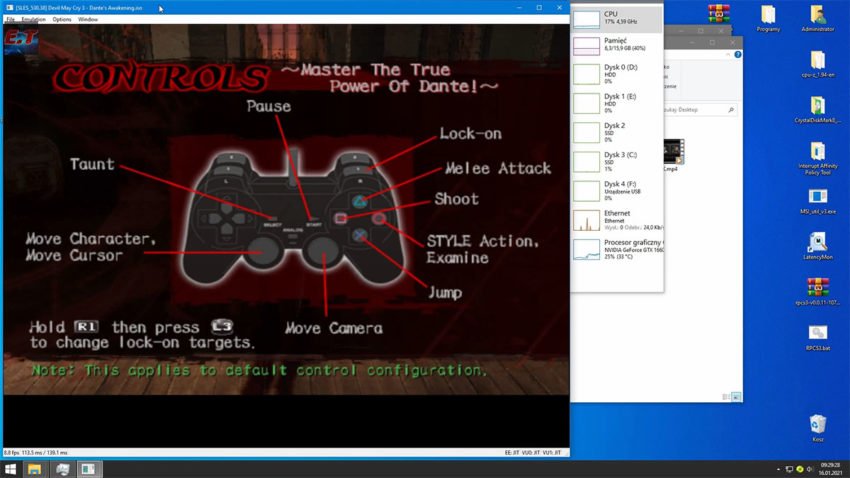850x478 pixels.
Task: Open the Administrator desktop icon
Action: [817, 18]
